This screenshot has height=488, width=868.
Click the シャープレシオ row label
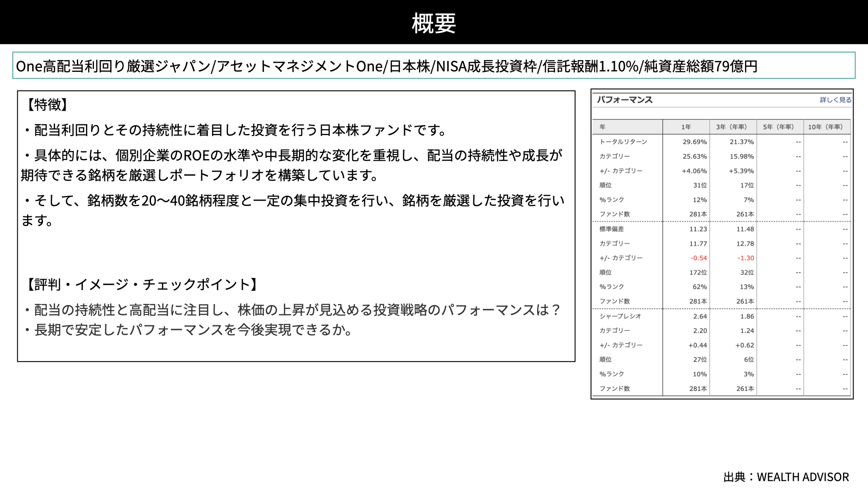[x=620, y=316]
